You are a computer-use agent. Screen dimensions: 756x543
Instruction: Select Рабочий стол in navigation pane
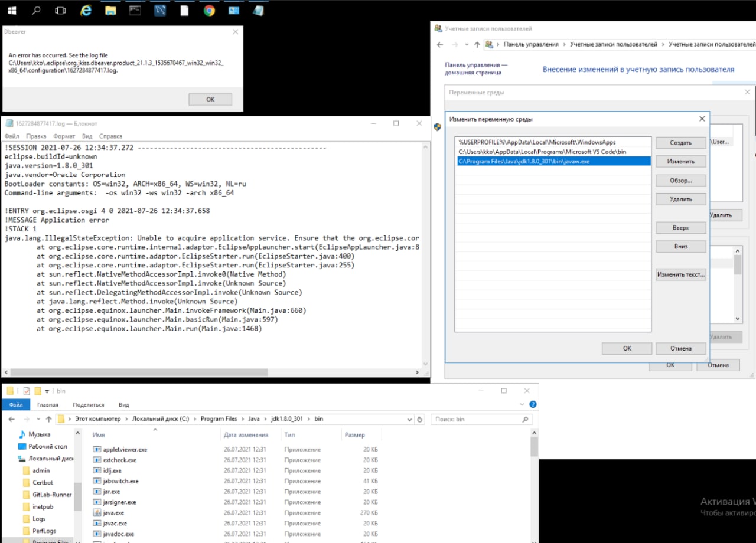pos(47,446)
